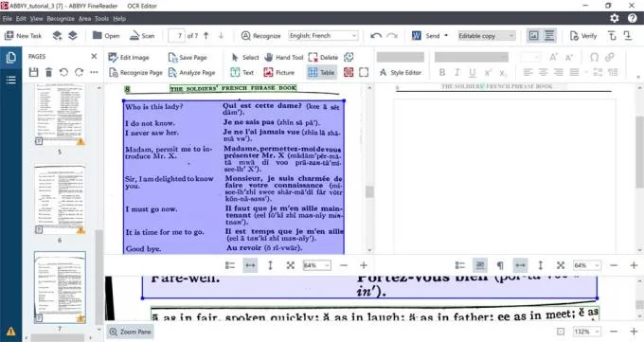This screenshot has width=644, height=342.
Task: Select page 5 thumbnail
Action: (60, 115)
